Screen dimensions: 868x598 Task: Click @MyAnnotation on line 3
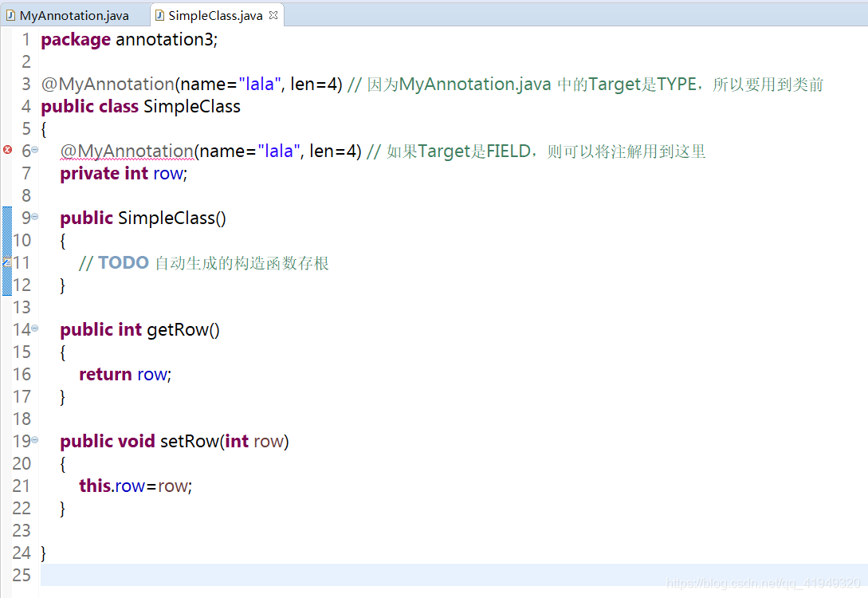(x=108, y=85)
